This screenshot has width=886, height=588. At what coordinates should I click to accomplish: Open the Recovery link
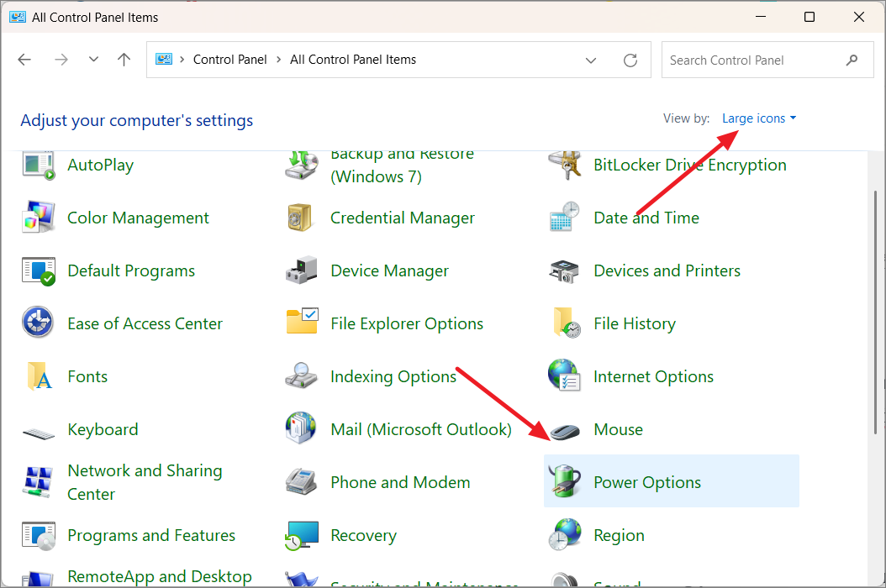(x=363, y=535)
